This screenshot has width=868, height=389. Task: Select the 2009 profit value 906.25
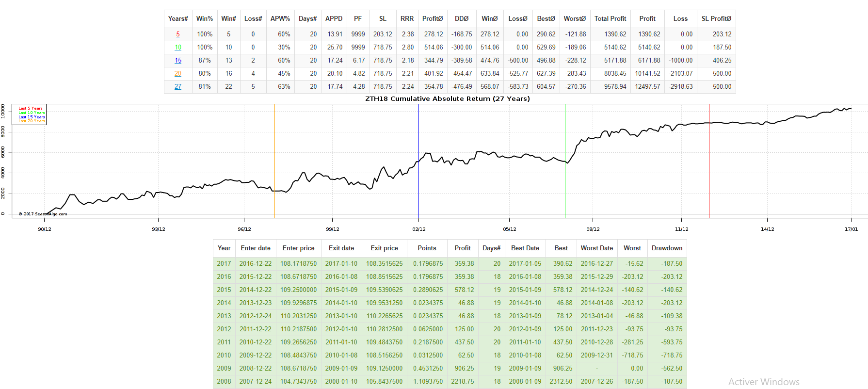pos(465,369)
